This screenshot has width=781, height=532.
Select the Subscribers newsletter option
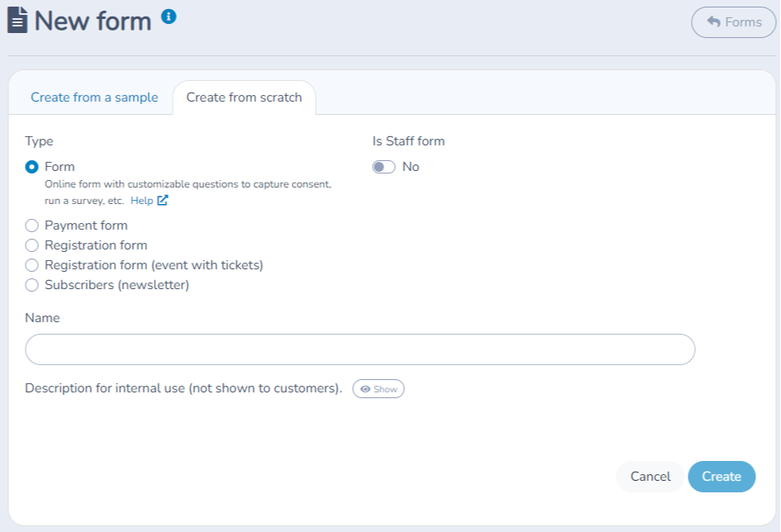point(31,285)
